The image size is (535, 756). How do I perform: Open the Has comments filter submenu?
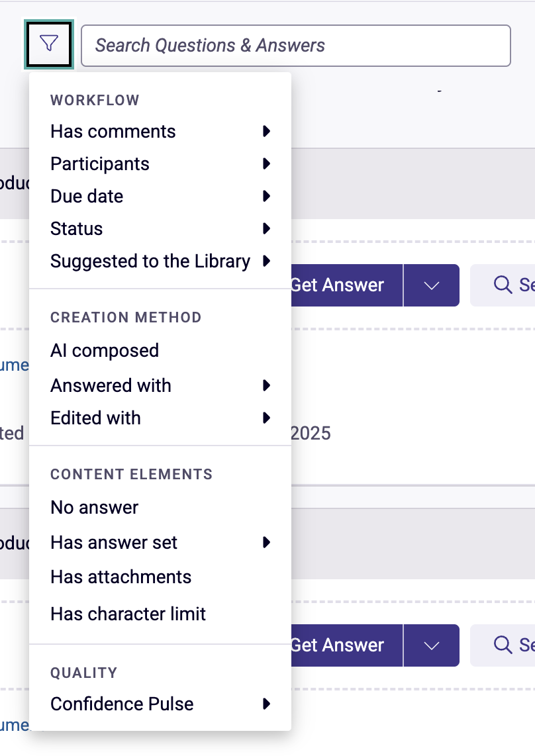pos(160,131)
